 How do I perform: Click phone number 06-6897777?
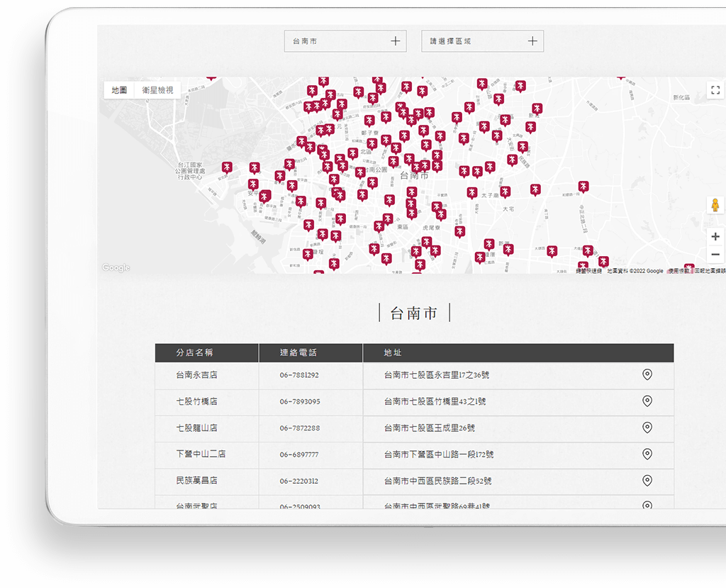[x=299, y=455]
